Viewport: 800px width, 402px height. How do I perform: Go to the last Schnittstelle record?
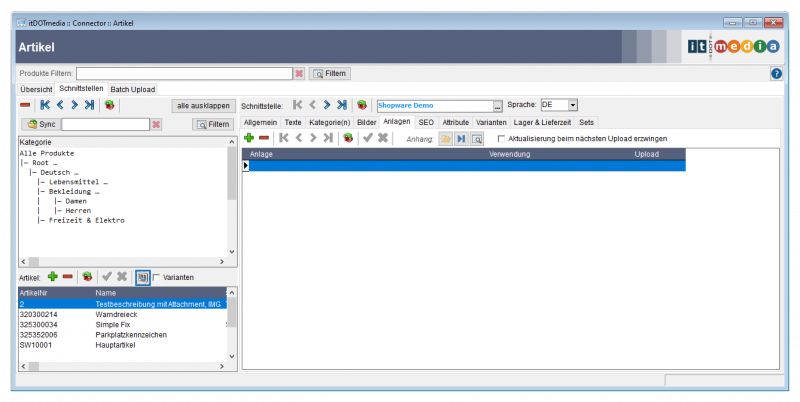(x=342, y=105)
